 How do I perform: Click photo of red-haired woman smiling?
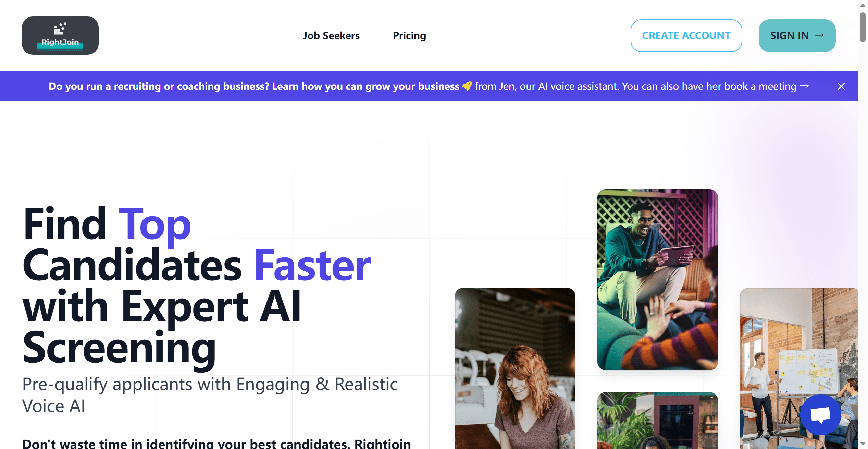[x=515, y=368]
